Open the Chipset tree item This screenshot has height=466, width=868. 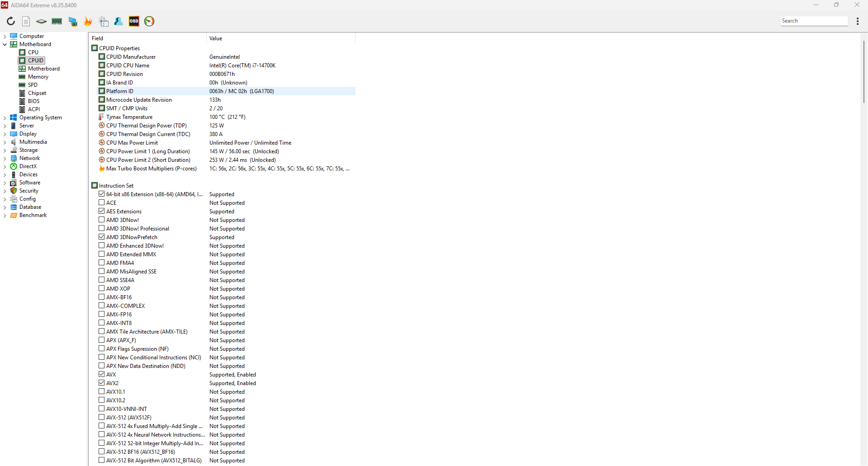click(x=37, y=93)
